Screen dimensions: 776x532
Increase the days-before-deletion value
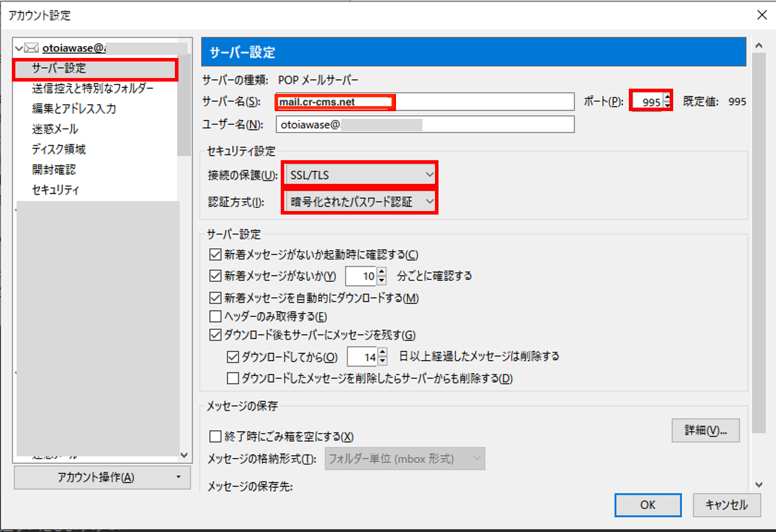tap(383, 352)
